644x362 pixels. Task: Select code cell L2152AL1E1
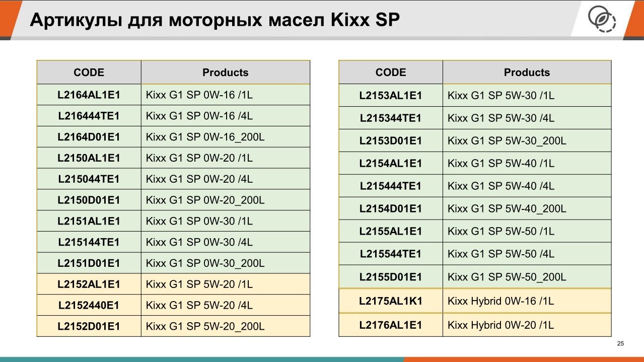[89, 284]
